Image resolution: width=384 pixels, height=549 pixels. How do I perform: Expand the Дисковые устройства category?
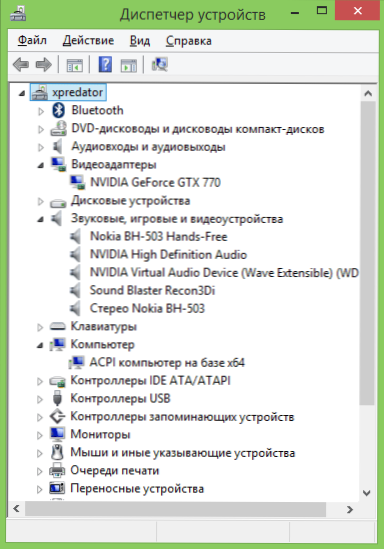click(x=41, y=201)
